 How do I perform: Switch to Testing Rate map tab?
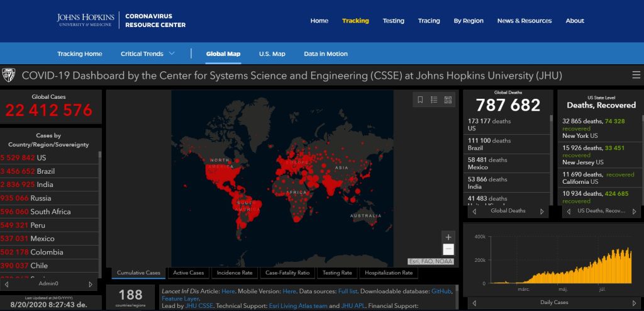tap(337, 273)
